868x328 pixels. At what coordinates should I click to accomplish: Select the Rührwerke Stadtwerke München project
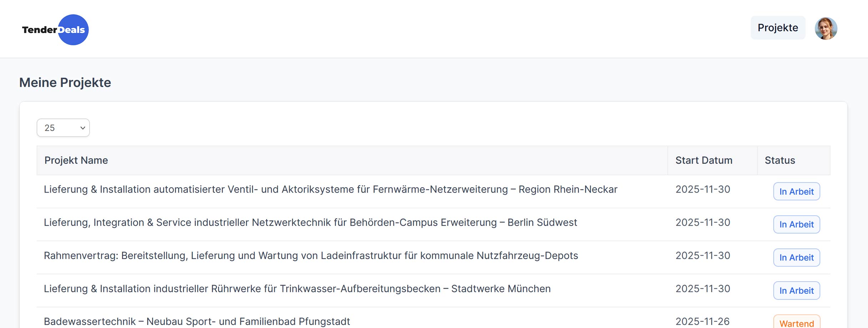coord(297,289)
